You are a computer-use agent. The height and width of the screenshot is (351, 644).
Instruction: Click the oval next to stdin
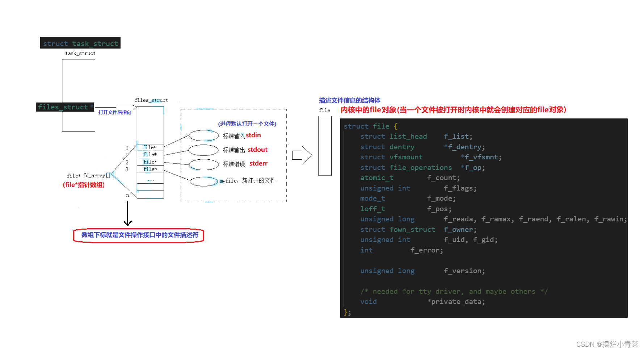[x=204, y=135]
